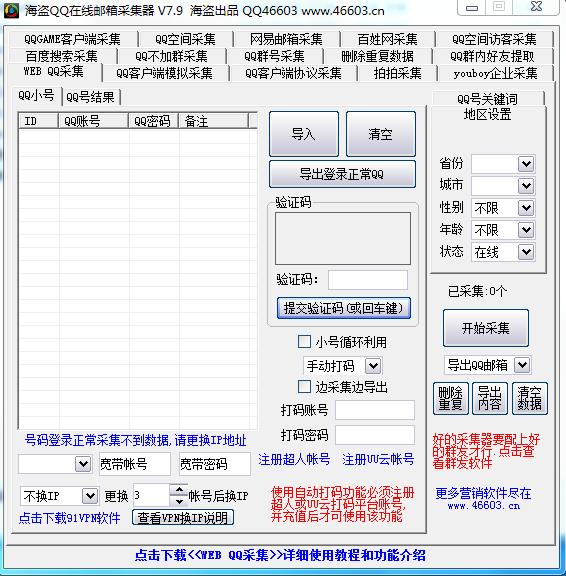This screenshot has width=566, height=576.
Task: Click the app icon in title bar
Action: [11, 10]
